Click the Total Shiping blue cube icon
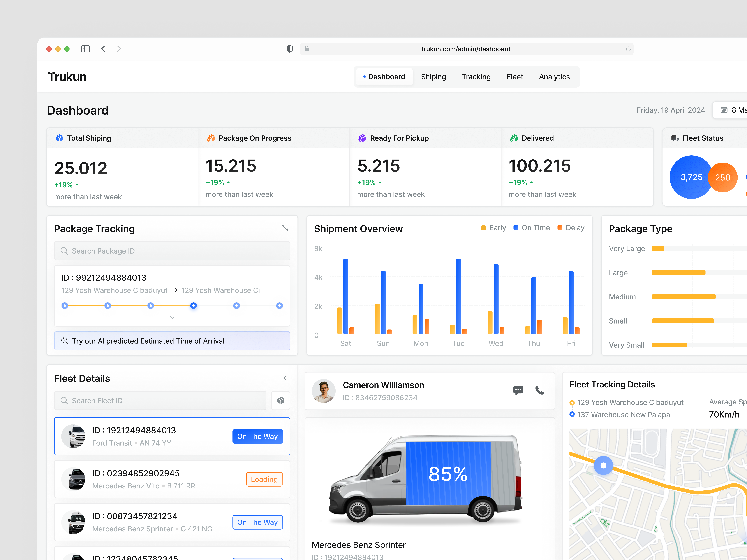The height and width of the screenshot is (560, 747). [x=59, y=138]
